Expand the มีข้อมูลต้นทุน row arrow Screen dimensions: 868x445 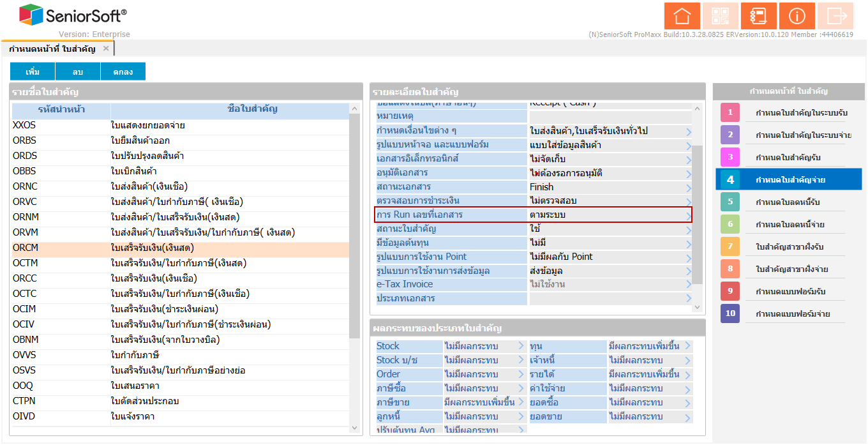(689, 243)
